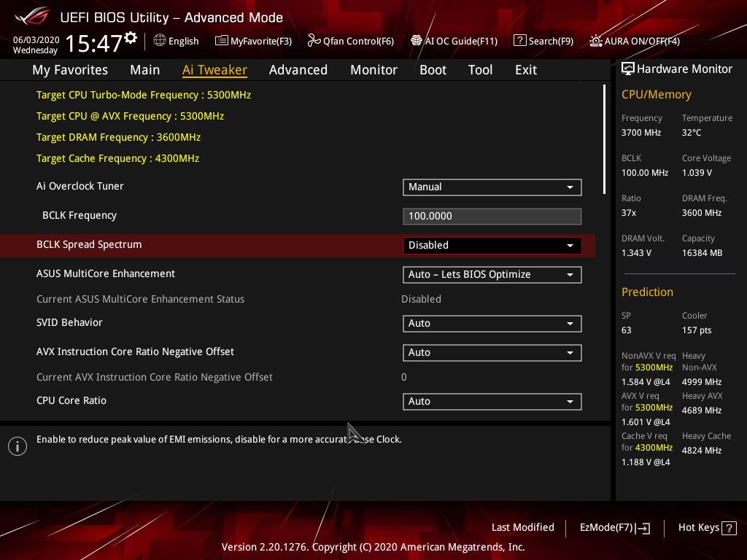747x560 pixels.
Task: Switch to the Boot tab
Action: pyautogui.click(x=433, y=70)
